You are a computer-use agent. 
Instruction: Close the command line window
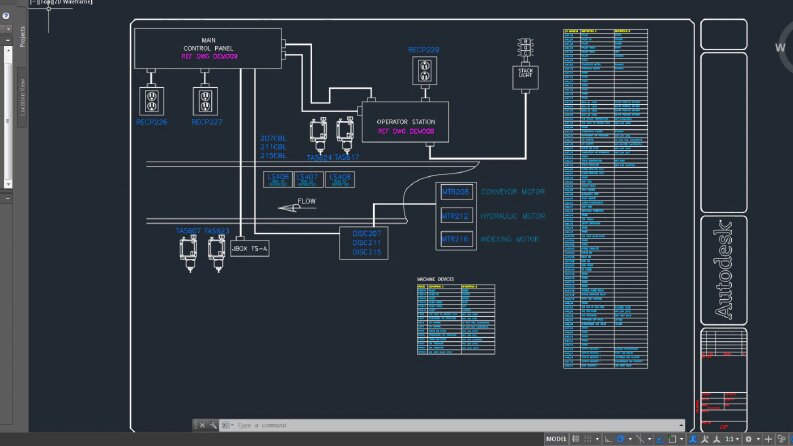pyautogui.click(x=202, y=425)
